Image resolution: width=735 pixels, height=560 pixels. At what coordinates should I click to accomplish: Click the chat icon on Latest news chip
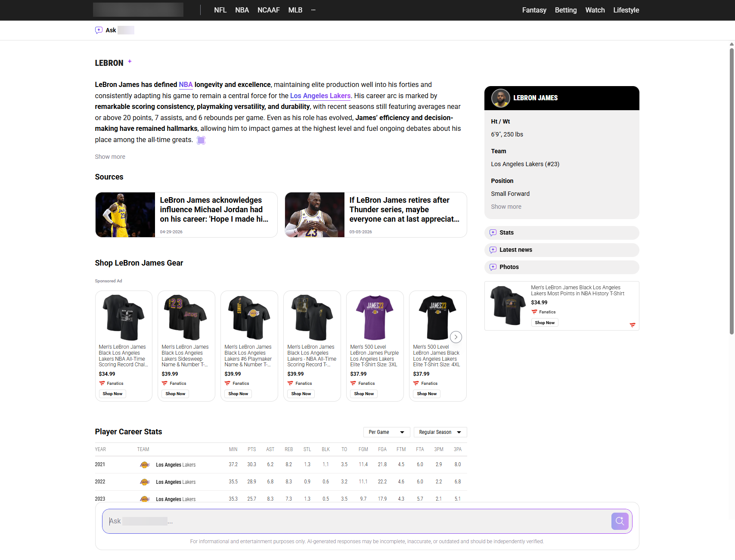pos(493,250)
